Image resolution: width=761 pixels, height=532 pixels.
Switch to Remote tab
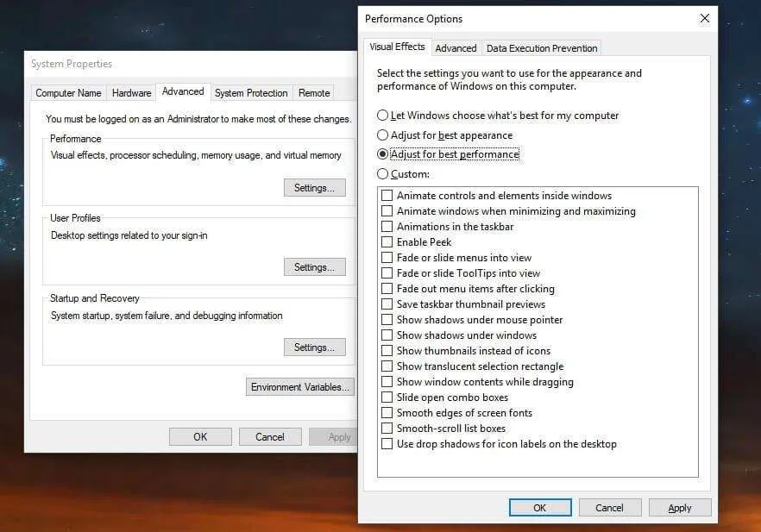pyautogui.click(x=314, y=92)
